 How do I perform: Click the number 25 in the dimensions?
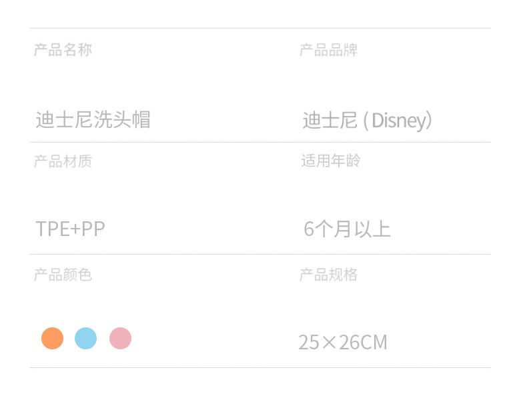tap(309, 343)
